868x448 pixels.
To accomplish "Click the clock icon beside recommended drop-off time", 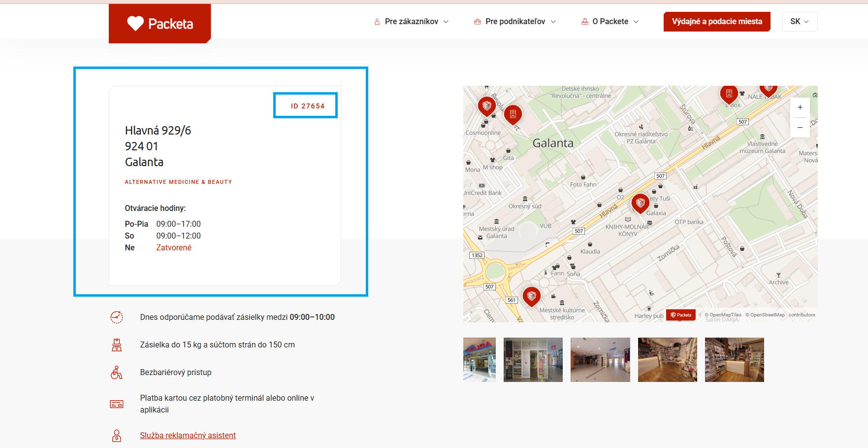I will 117,317.
